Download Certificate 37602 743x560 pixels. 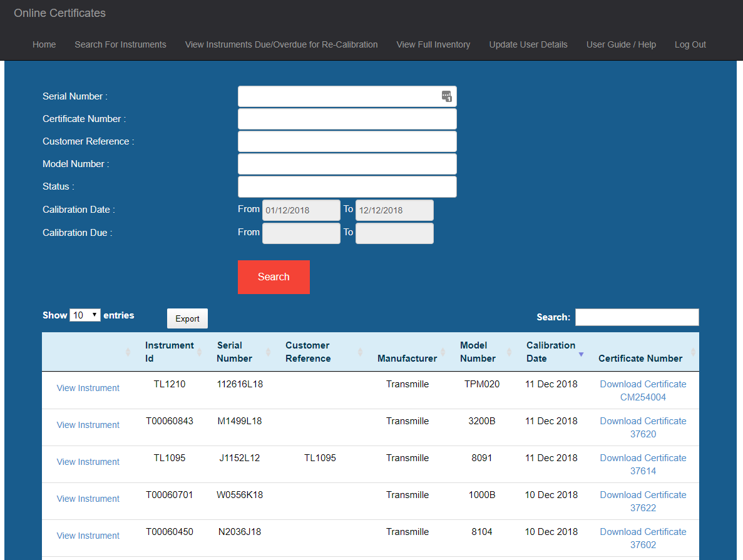point(643,539)
